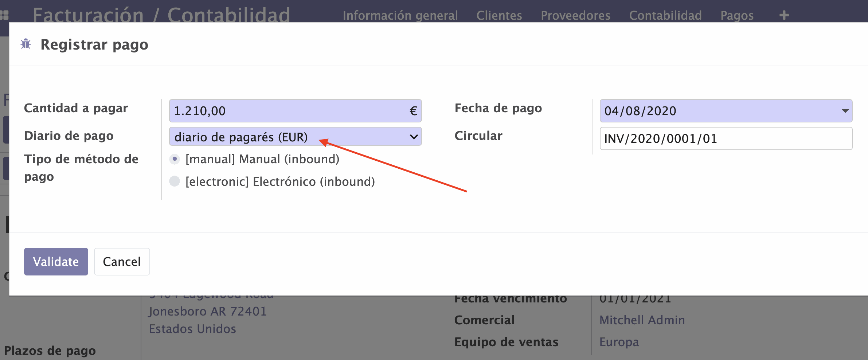The image size is (868, 360).
Task: Open the apps grid menu icon
Action: click(x=4, y=15)
